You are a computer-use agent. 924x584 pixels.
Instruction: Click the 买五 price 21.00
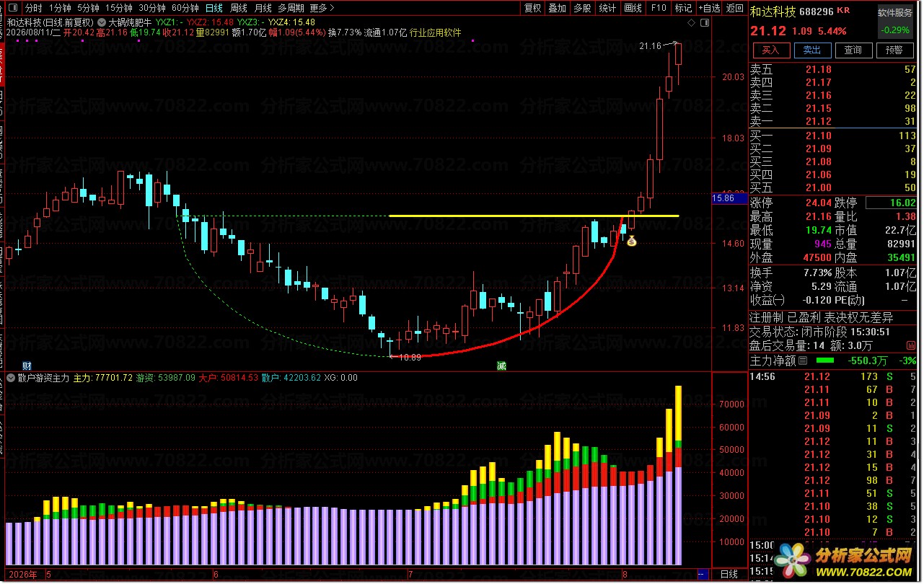tap(818, 187)
